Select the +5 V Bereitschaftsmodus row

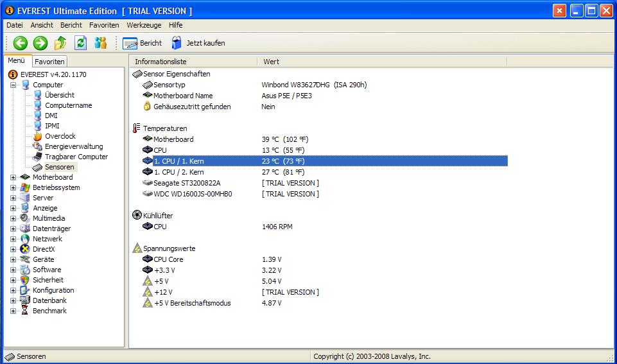(x=318, y=303)
